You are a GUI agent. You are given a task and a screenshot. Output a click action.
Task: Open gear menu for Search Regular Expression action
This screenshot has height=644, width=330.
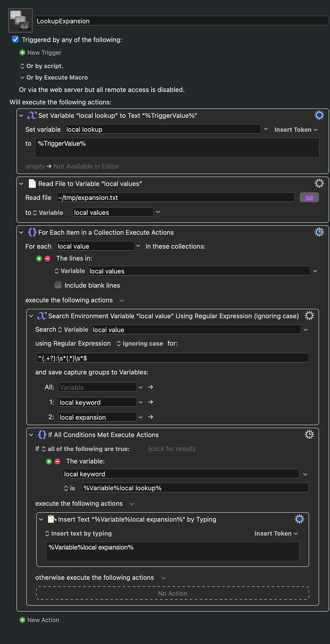(309, 316)
